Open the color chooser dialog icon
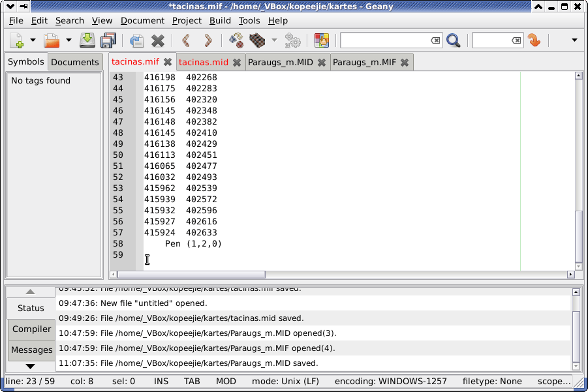 tap(321, 40)
